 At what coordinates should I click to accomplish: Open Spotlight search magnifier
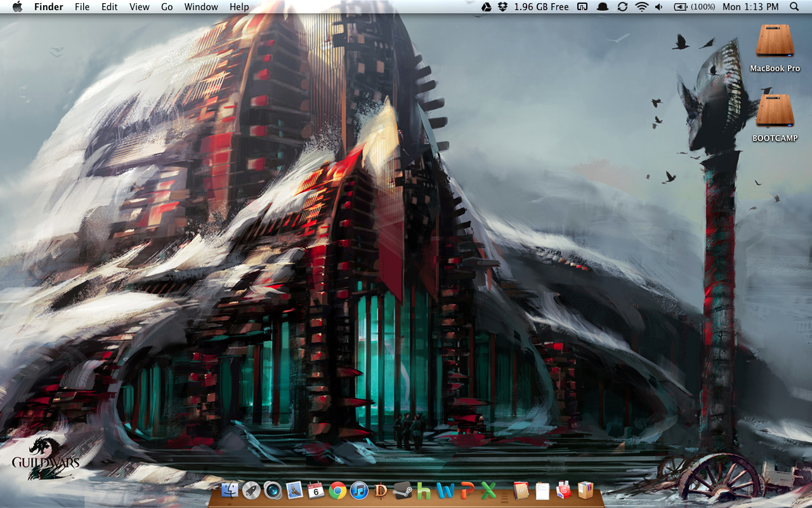[x=794, y=7]
